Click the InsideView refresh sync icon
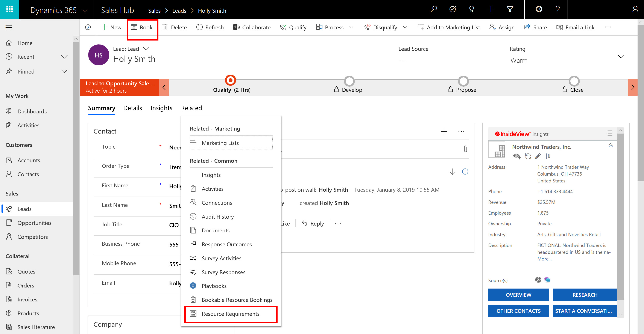644x334 pixels. point(528,156)
